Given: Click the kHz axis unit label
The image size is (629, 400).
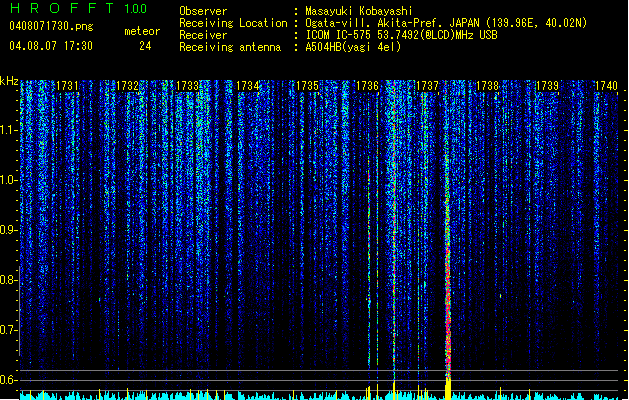Looking at the screenshot, I should pos(9,81).
